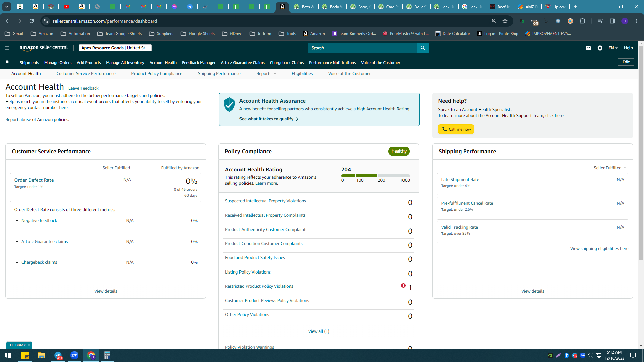Click the zoom magnifier icon in the address bar
The image size is (644, 362).
tap(494, 21)
